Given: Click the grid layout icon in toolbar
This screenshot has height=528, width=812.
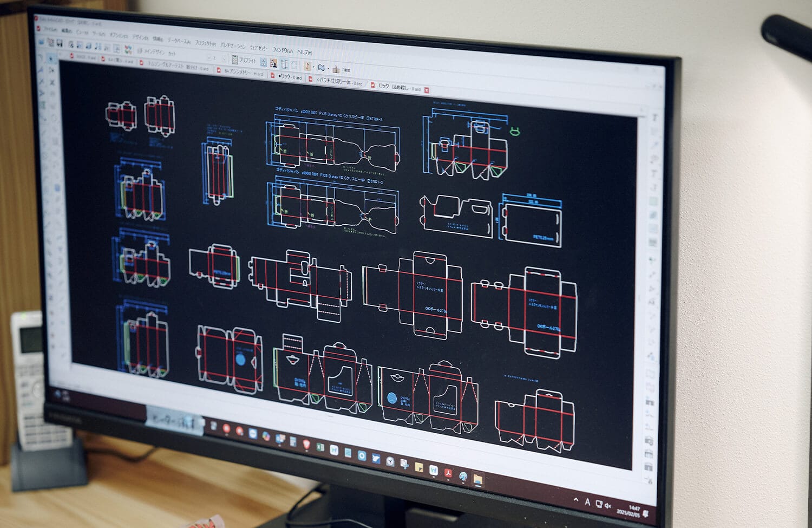Looking at the screenshot, I should pyautogui.click(x=284, y=64).
